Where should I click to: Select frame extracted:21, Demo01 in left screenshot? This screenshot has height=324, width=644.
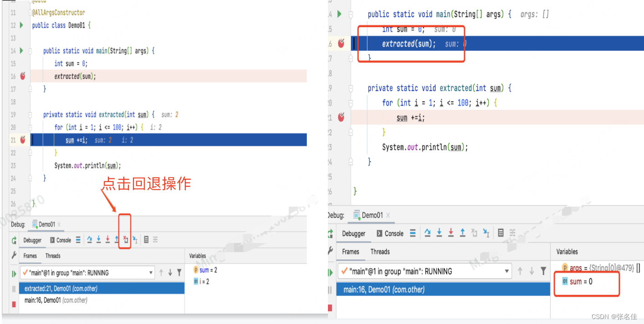pos(102,289)
